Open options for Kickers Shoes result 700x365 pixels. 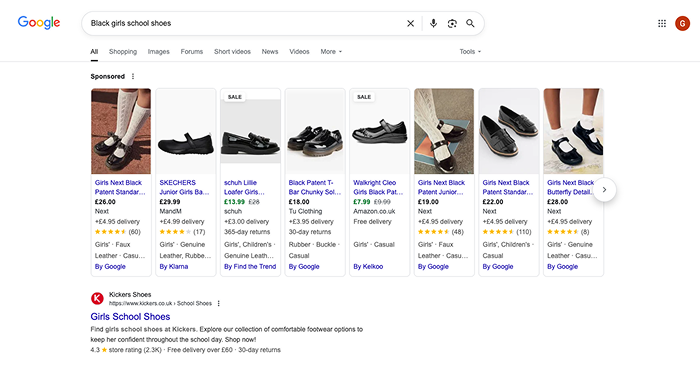(x=218, y=303)
